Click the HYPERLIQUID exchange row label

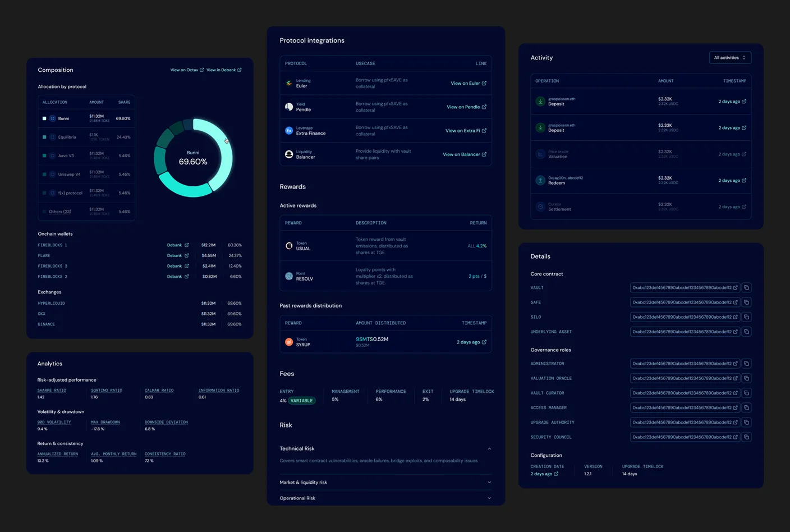[51, 303]
